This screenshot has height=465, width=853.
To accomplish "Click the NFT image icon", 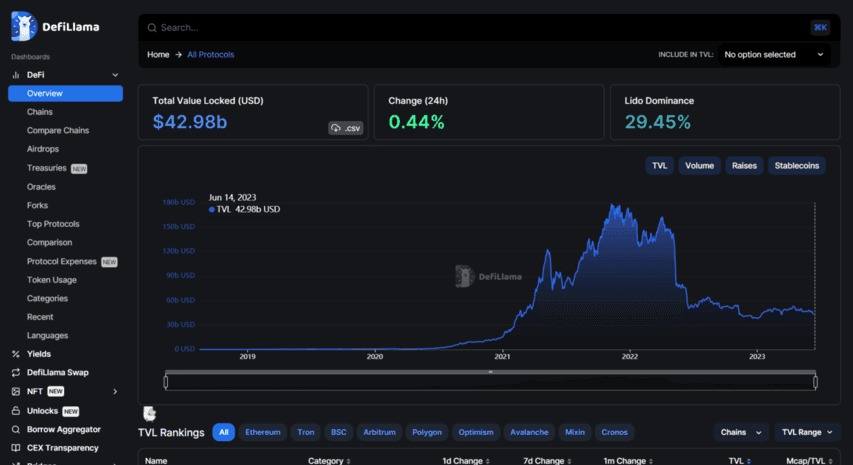I will point(16,392).
